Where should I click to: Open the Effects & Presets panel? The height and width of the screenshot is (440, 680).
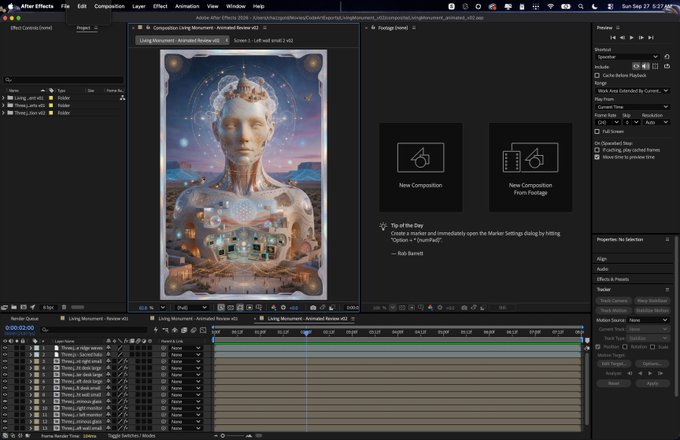612,279
